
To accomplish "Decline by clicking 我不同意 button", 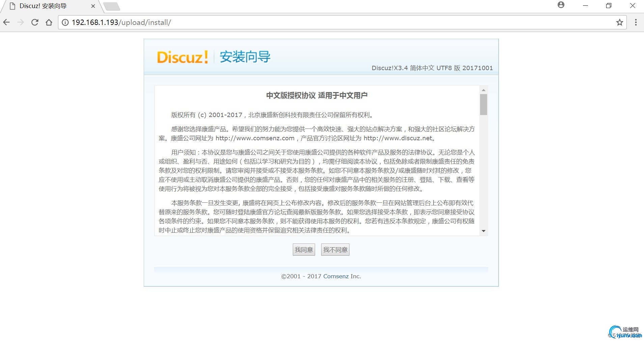I will click(335, 250).
